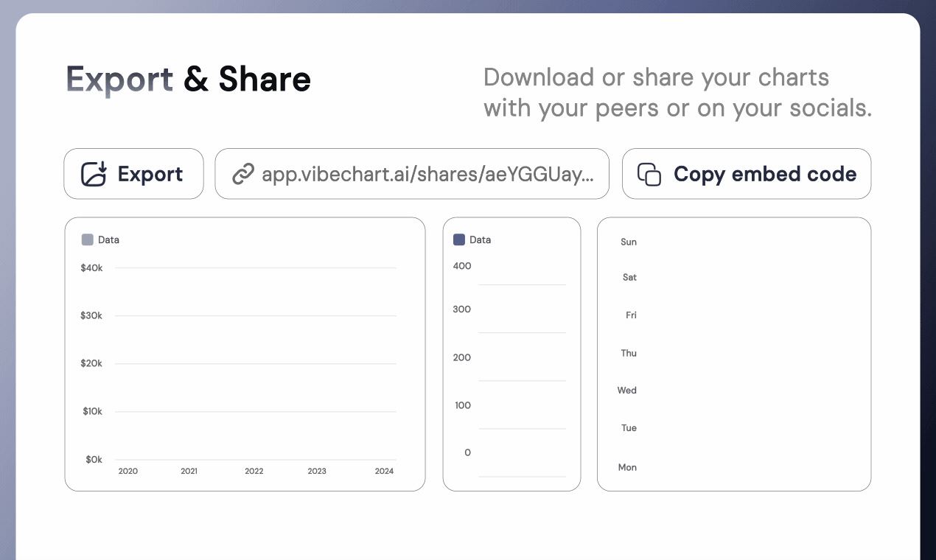Toggle the dark blue Data legend swatch
The width and height of the screenshot is (936, 560).
pyautogui.click(x=459, y=239)
